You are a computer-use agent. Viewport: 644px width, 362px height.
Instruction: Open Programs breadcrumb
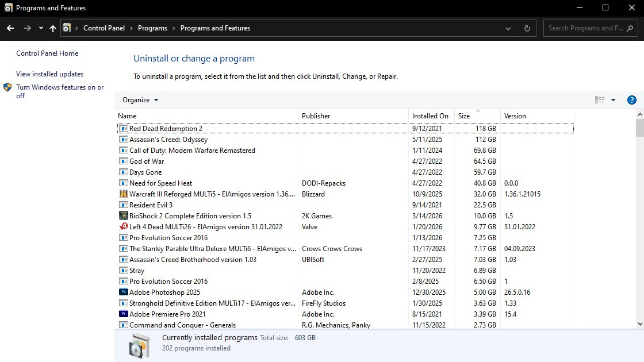(152, 28)
